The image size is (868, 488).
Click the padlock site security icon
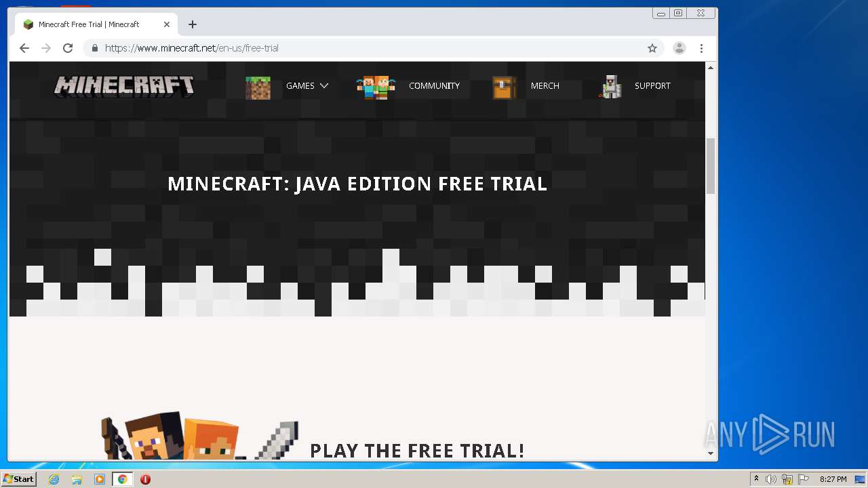(94, 48)
